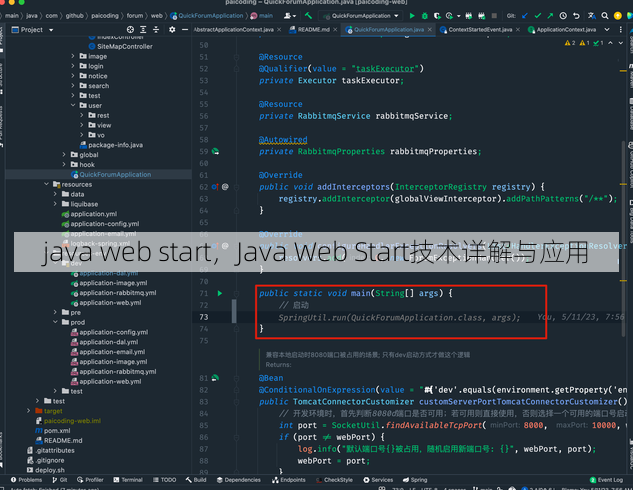Open the Problems tool window
The height and width of the screenshot is (490, 633).
26,480
